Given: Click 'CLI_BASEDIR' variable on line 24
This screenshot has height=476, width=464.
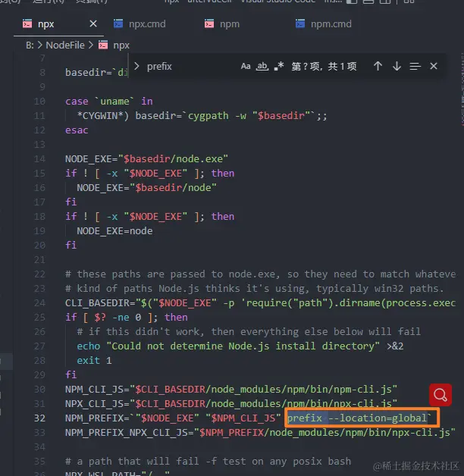Looking at the screenshot, I should [x=97, y=303].
